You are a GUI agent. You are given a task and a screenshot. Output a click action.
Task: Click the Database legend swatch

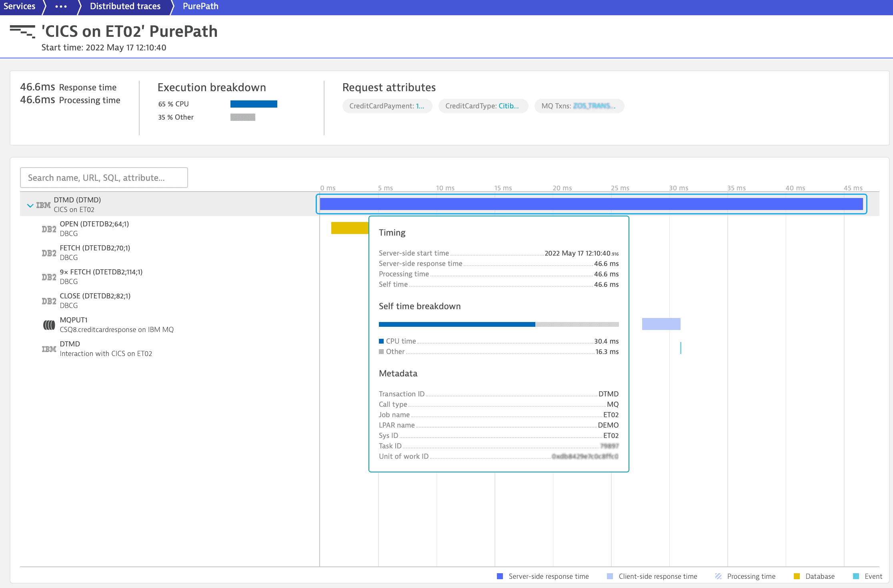(797, 576)
